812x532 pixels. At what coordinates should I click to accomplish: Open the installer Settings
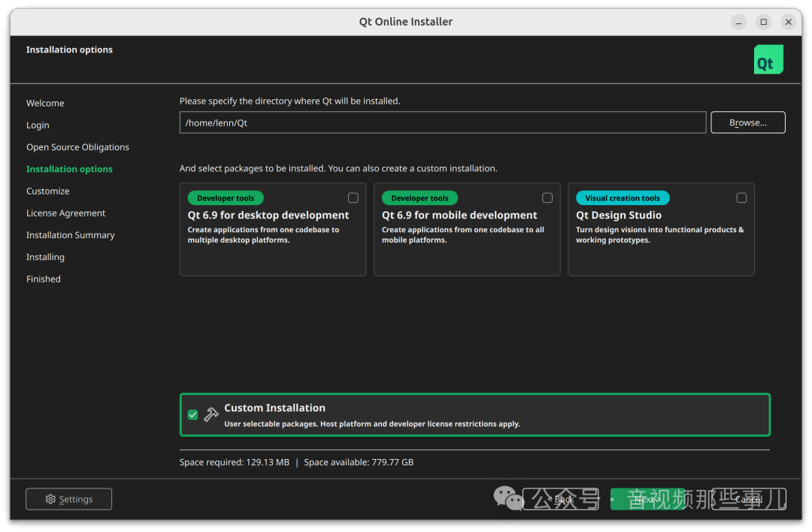[x=69, y=499]
